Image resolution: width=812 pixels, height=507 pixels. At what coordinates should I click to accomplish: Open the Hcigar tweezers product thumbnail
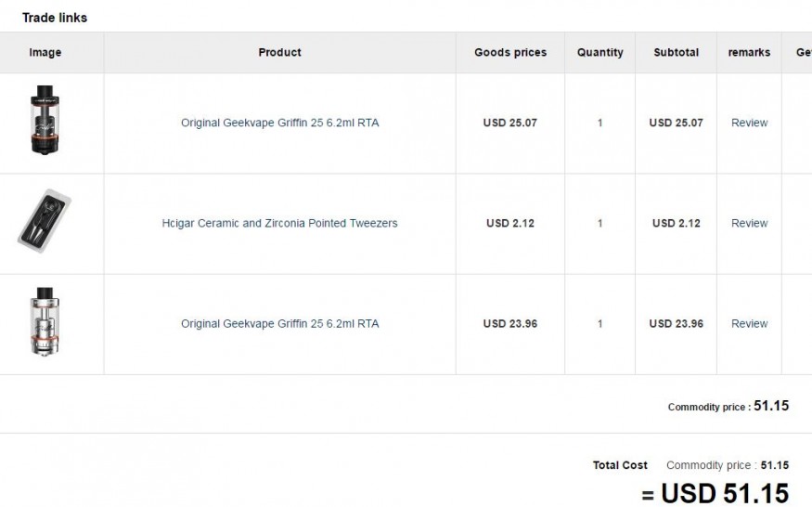click(x=45, y=221)
